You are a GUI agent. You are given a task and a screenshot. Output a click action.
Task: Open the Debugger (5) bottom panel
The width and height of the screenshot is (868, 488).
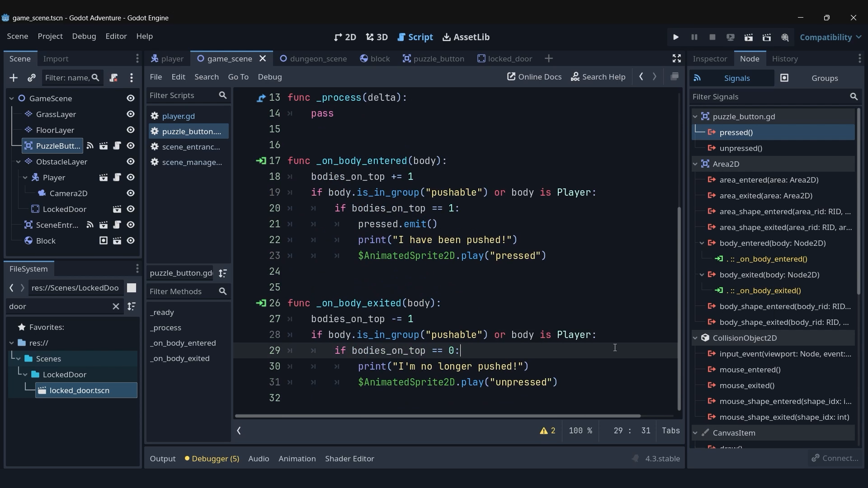(212, 458)
